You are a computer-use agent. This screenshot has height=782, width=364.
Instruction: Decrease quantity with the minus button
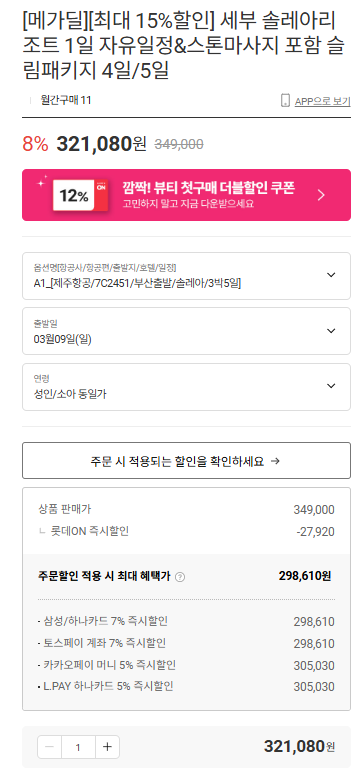pyautogui.click(x=49, y=747)
